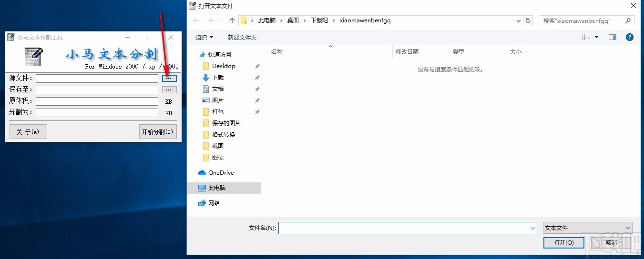Click the search magnifier icon
Viewport: 644px width, 259px height.
(628, 20)
